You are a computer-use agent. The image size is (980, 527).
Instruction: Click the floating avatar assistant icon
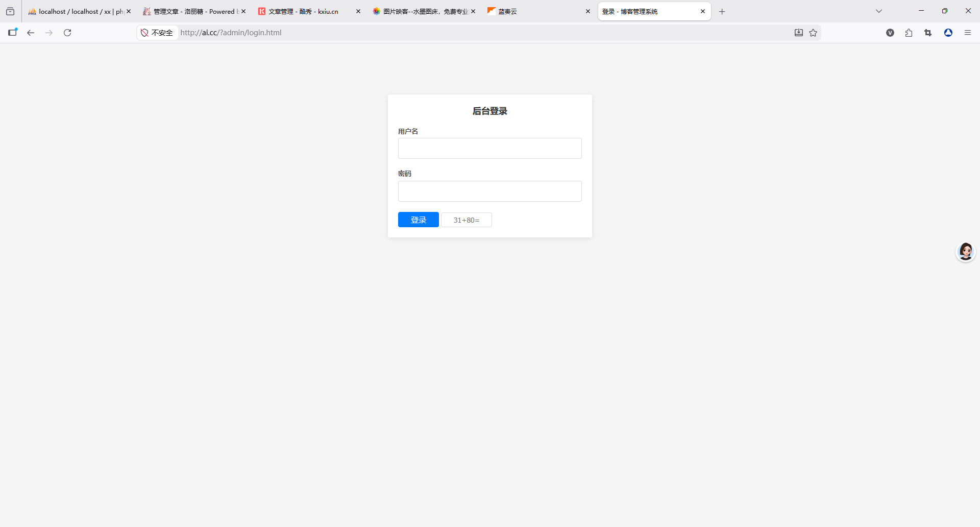965,251
